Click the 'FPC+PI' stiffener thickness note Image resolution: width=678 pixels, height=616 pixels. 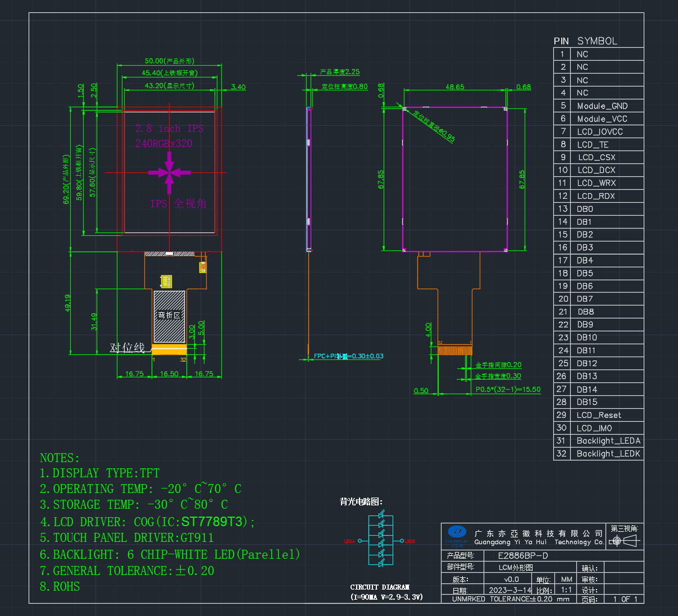pos(348,356)
